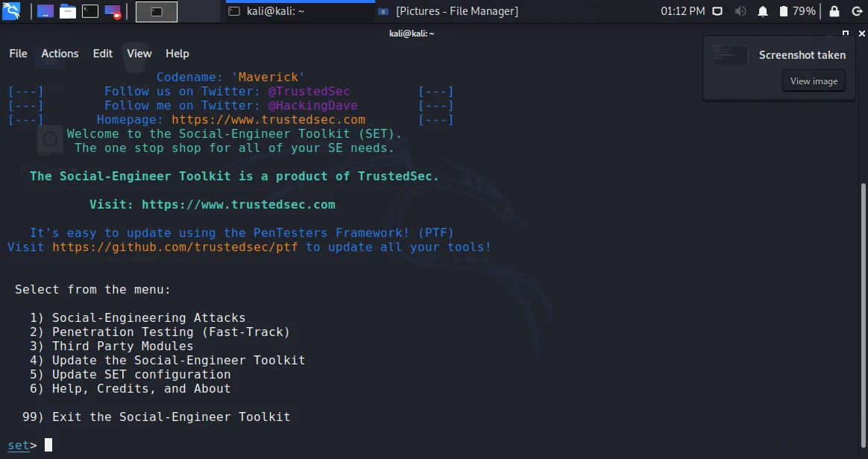Click View image in screenshot notification

(x=814, y=81)
